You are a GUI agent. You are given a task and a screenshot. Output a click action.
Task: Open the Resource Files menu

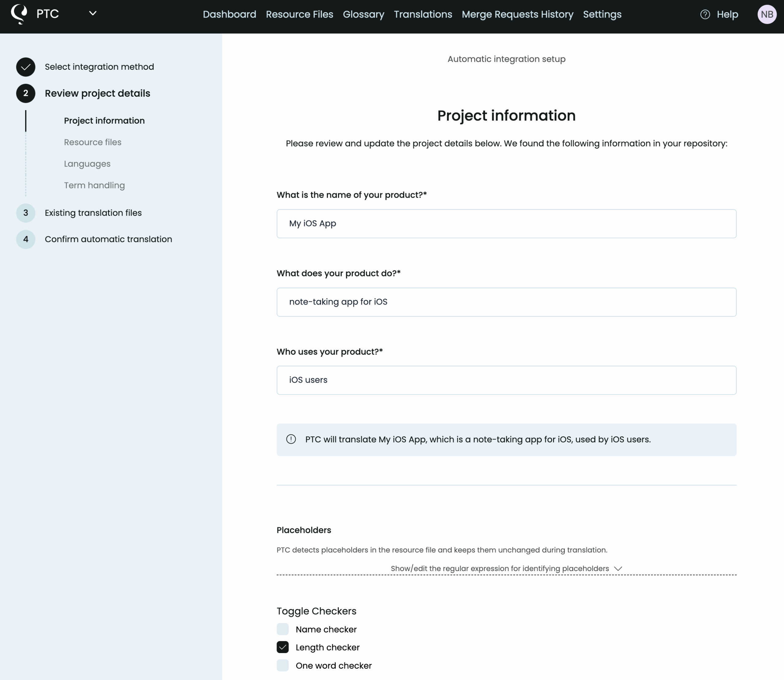(299, 14)
